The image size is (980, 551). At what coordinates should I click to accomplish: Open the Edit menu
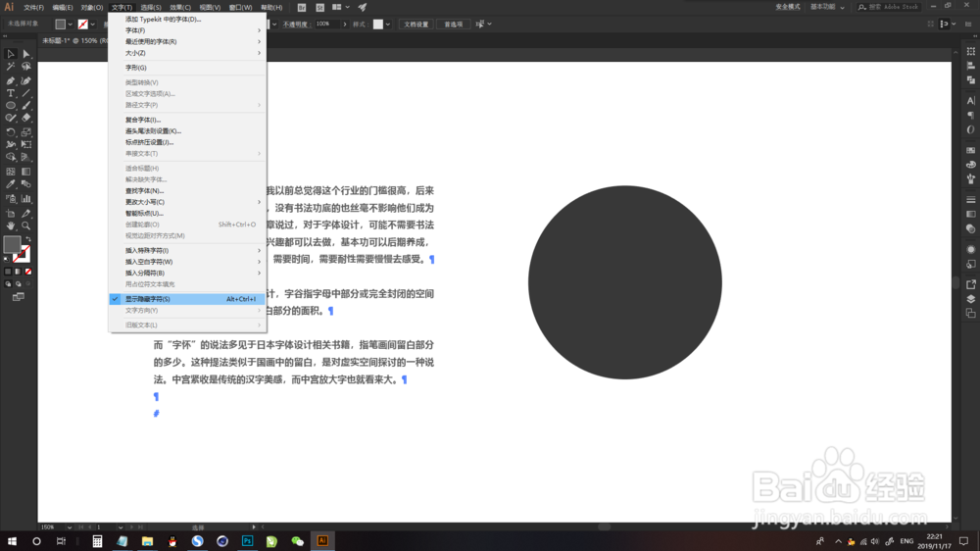[x=63, y=8]
